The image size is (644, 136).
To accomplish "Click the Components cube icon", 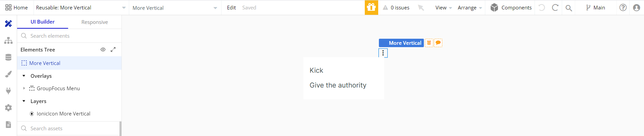I will (x=494, y=7).
